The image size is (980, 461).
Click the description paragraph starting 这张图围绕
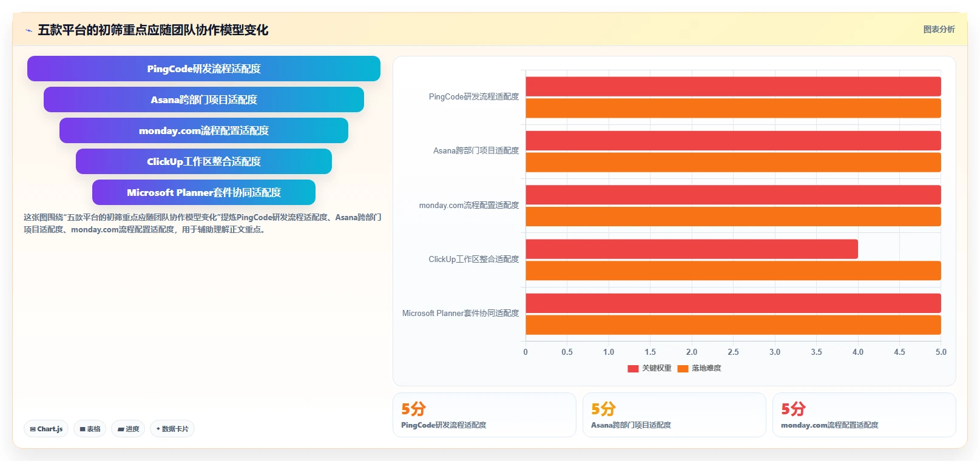203,223
